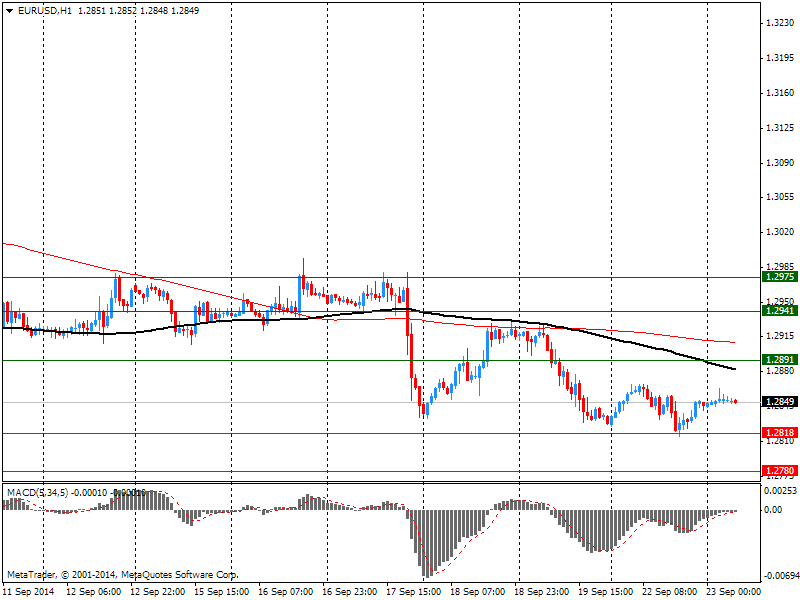This screenshot has height=600, width=800.
Task: Click the 0.00253 MACD scale value
Action: [780, 491]
